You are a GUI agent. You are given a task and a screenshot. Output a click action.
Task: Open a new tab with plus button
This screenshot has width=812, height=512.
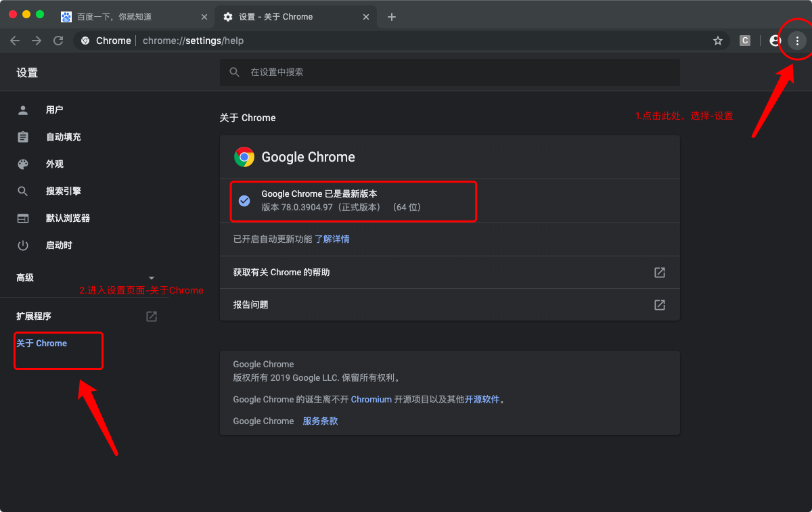coord(392,17)
